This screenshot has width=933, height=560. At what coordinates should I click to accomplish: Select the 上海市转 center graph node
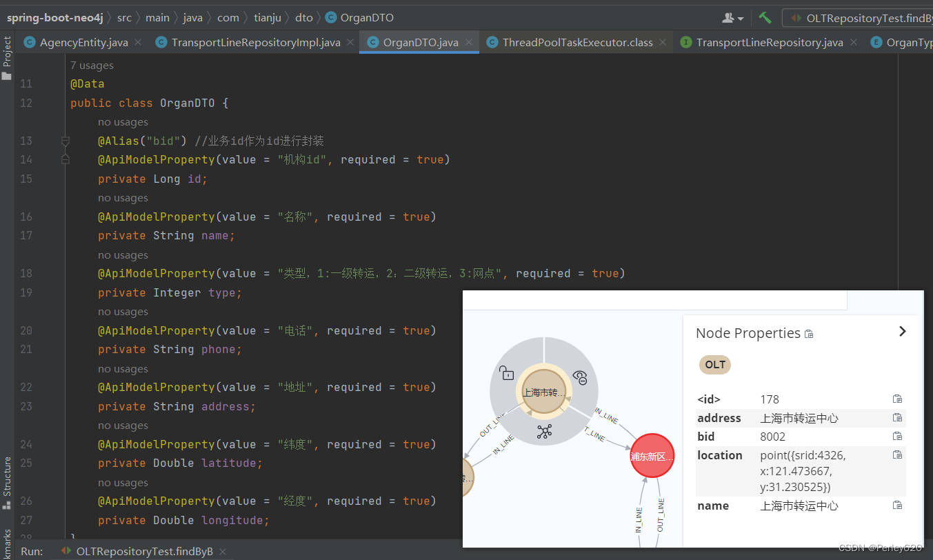click(544, 392)
